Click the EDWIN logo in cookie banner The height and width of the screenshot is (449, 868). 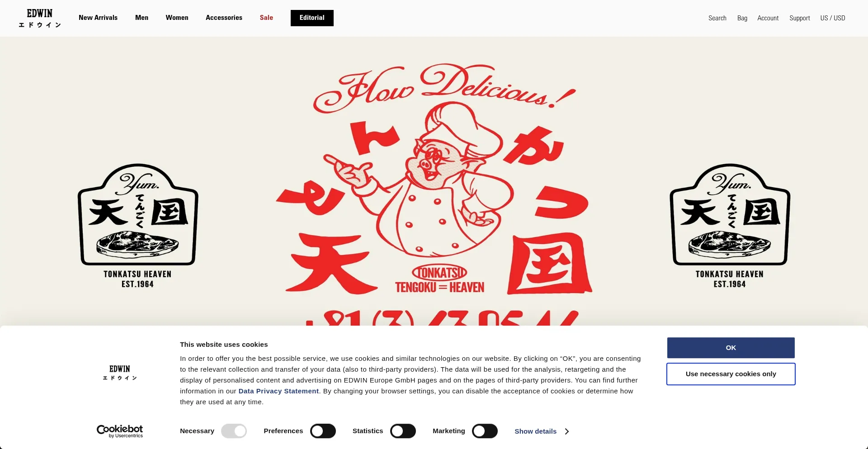120,373
